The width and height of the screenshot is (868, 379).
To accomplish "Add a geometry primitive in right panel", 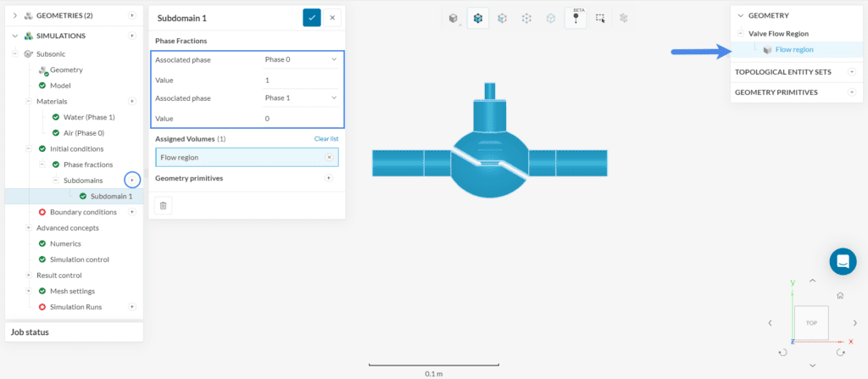I will tap(852, 92).
